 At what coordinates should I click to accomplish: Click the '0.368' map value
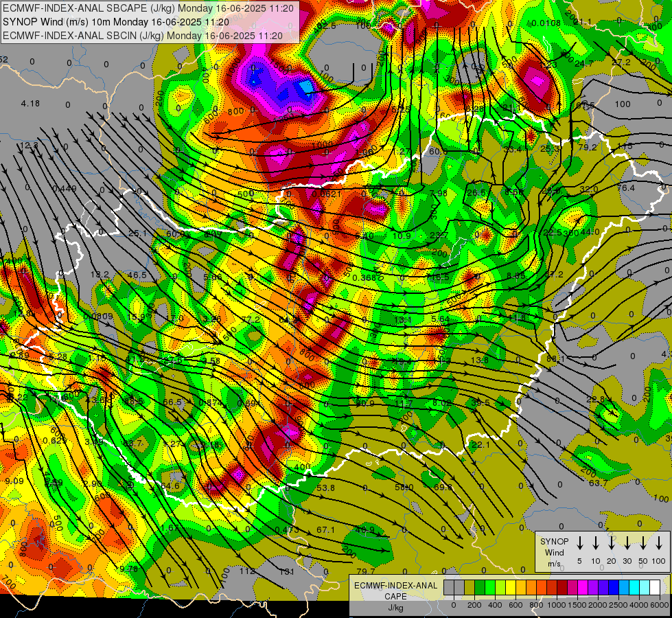pos(364,278)
